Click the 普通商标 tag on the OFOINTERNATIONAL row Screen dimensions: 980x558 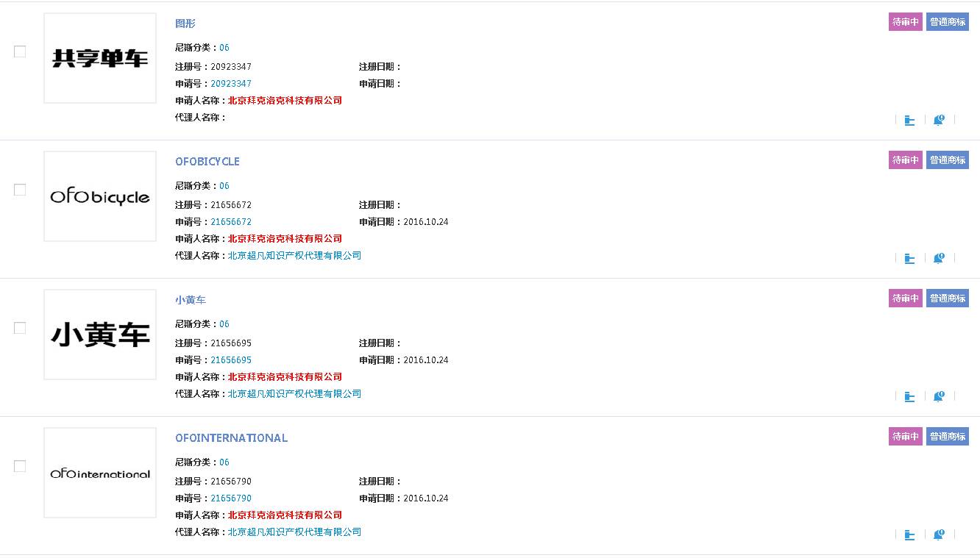948,437
